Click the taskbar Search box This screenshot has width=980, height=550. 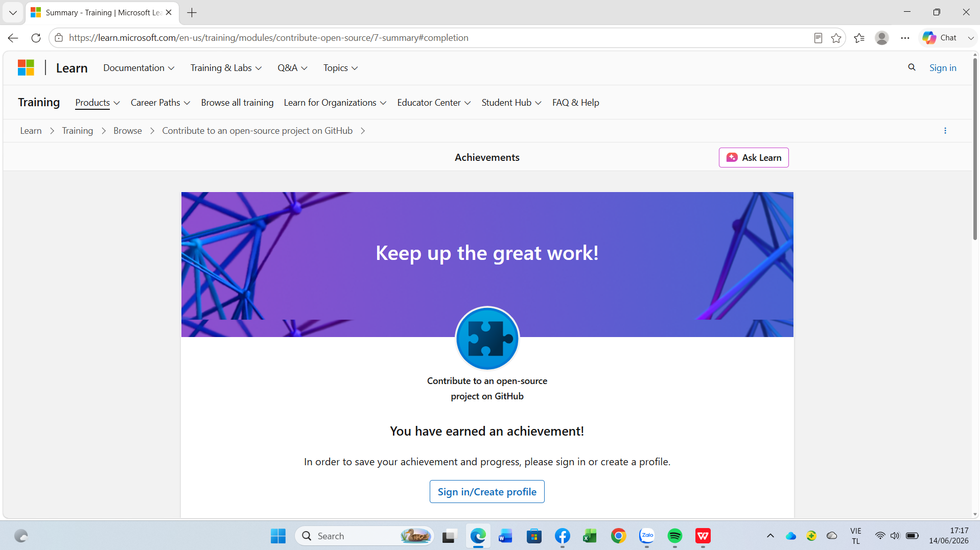coord(365,536)
